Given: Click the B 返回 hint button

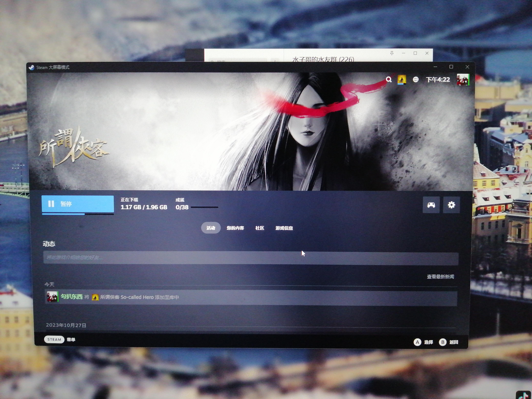Looking at the screenshot, I should coord(448,342).
